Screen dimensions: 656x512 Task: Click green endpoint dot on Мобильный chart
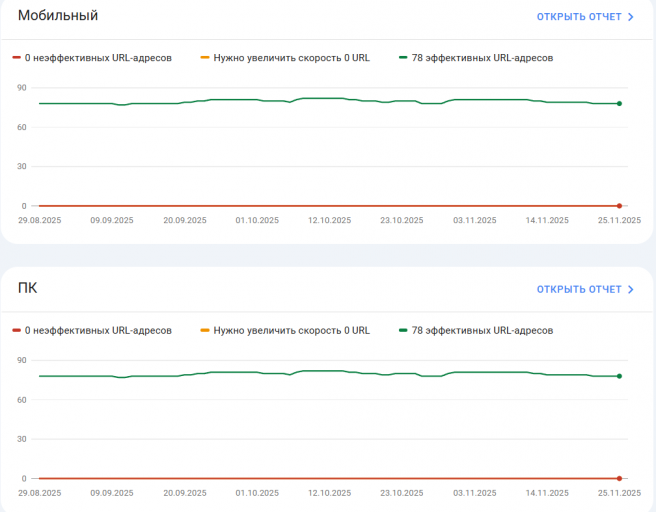click(x=620, y=104)
